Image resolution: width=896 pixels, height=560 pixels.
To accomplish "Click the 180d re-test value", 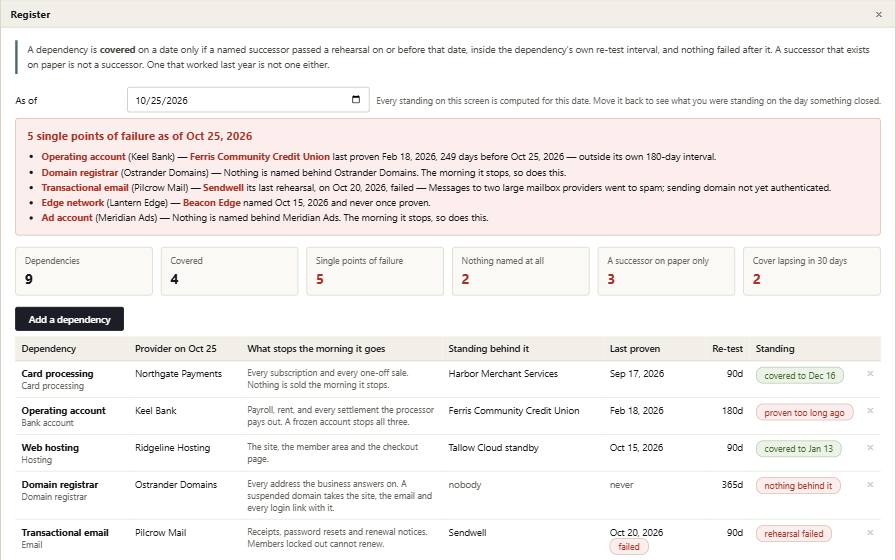I will click(732, 411).
